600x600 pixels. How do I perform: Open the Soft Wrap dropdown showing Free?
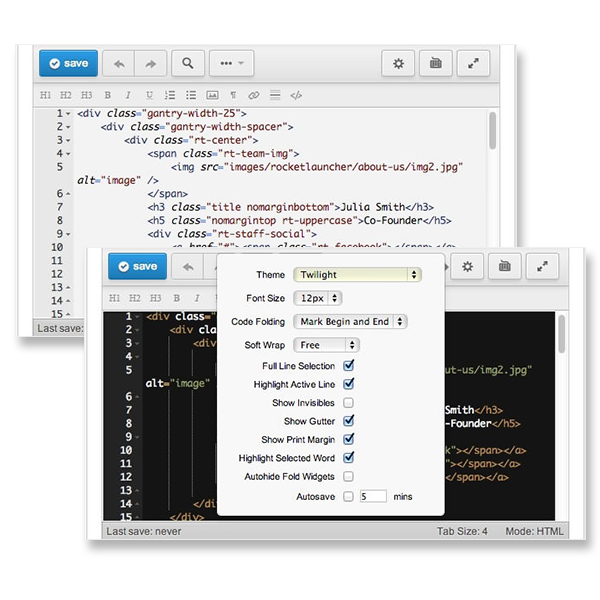point(326,345)
